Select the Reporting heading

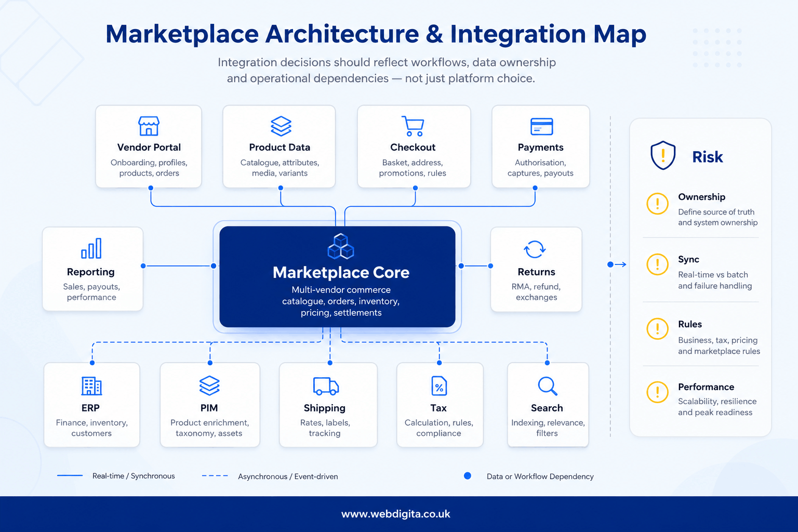click(x=91, y=272)
